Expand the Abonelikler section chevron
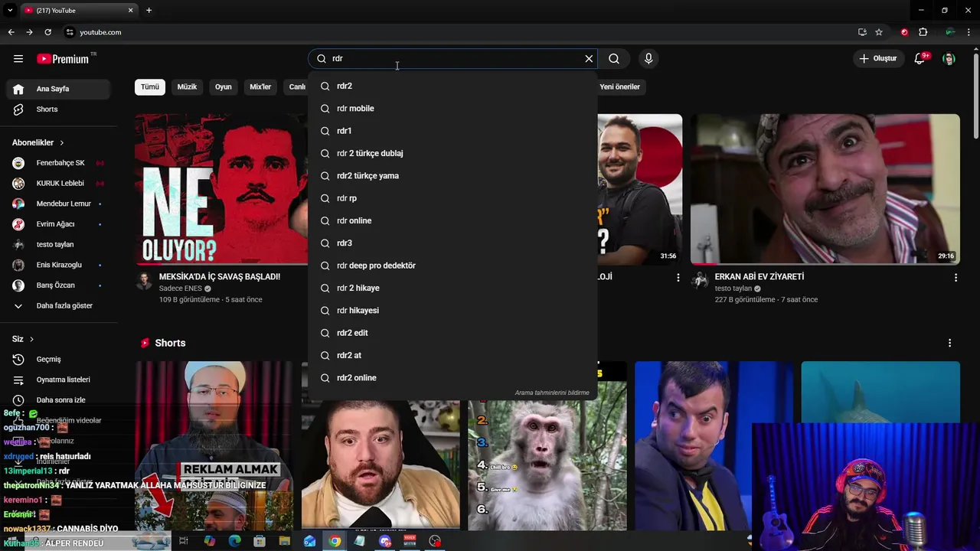980x551 pixels. pos(62,143)
